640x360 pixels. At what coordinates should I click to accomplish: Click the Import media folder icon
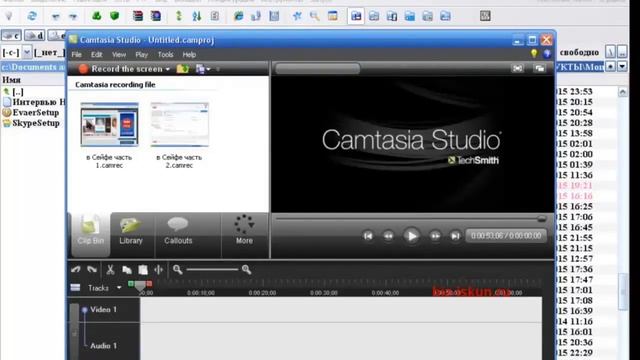coord(182,69)
